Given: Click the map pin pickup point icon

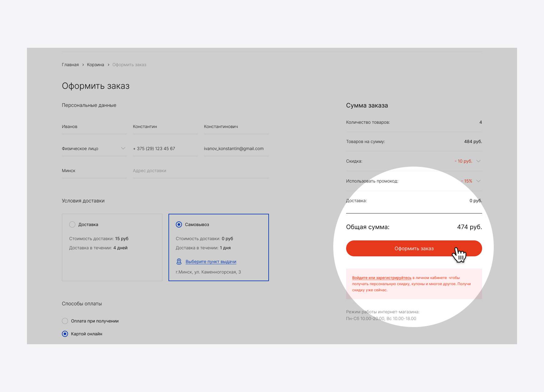Looking at the screenshot, I should coord(179,262).
